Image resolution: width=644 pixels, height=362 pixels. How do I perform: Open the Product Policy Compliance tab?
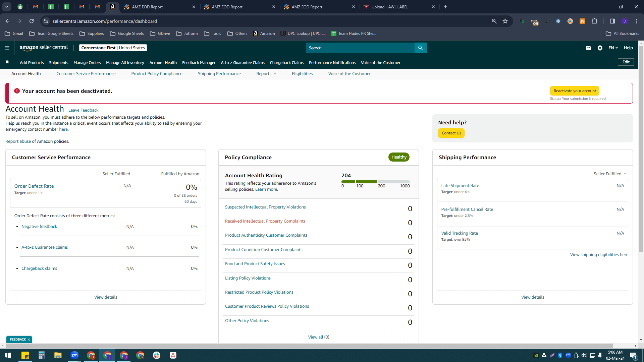(157, 74)
